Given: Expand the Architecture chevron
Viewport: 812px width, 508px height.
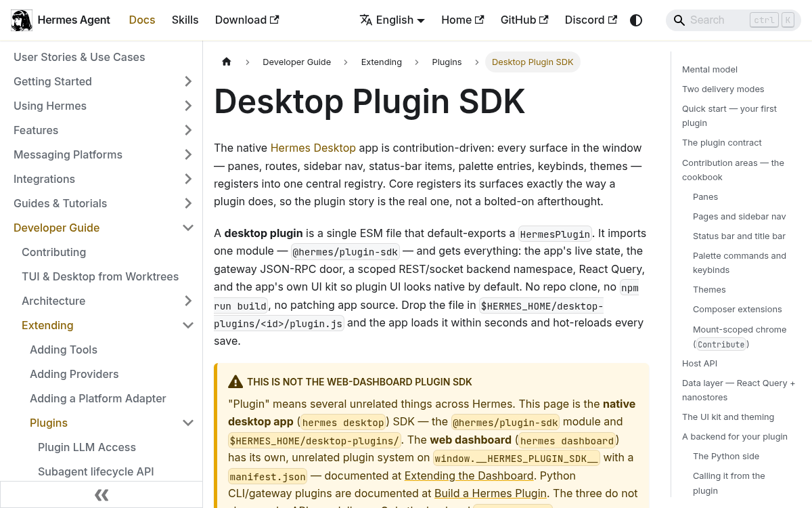Looking at the screenshot, I should 188,301.
